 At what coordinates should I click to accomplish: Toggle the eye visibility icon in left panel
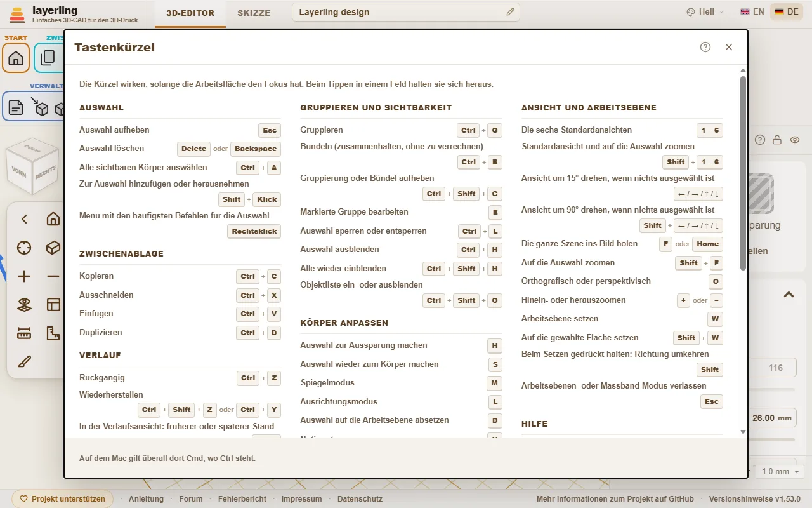[x=24, y=305]
